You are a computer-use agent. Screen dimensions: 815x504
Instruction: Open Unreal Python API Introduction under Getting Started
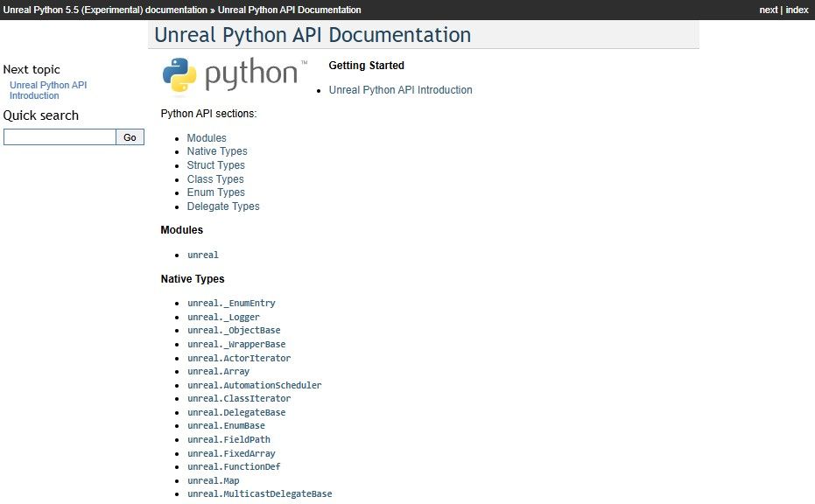pos(400,90)
